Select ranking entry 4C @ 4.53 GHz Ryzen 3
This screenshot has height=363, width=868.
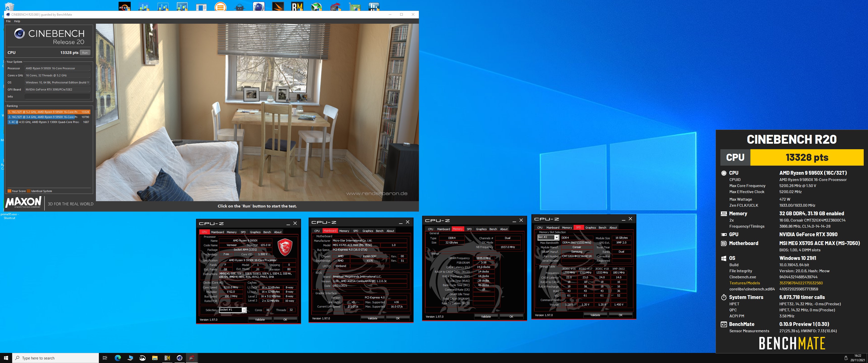click(48, 122)
